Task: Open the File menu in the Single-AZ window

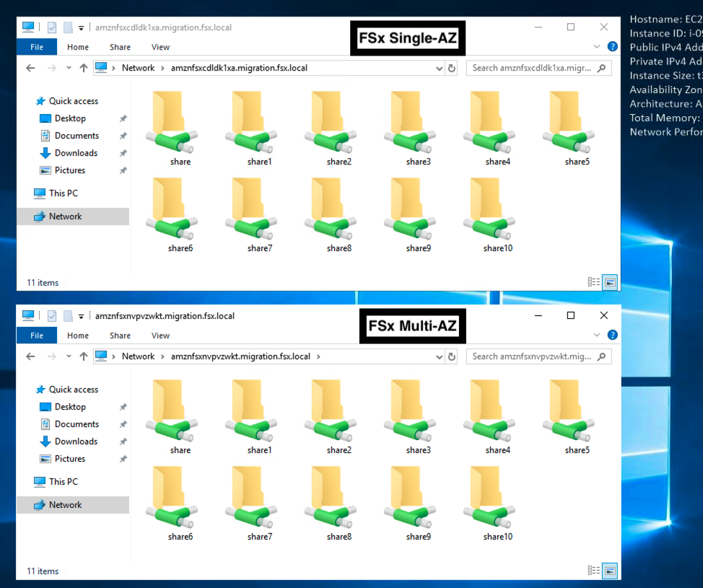Action: coord(36,46)
